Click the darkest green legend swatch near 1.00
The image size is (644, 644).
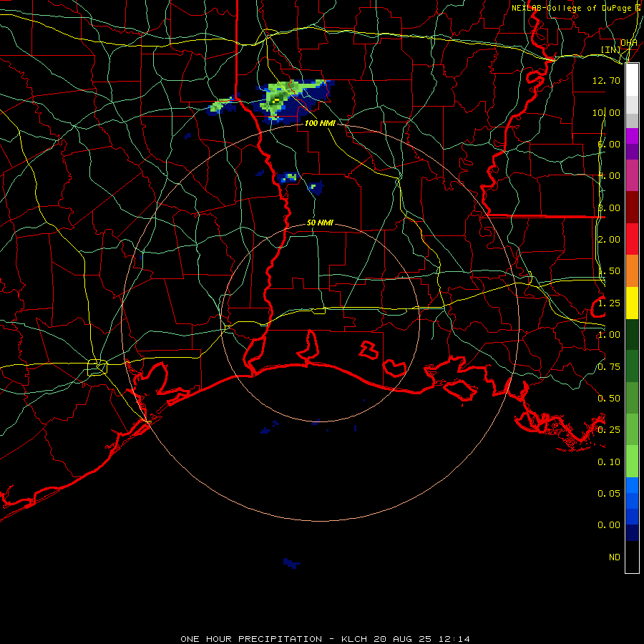click(x=632, y=334)
